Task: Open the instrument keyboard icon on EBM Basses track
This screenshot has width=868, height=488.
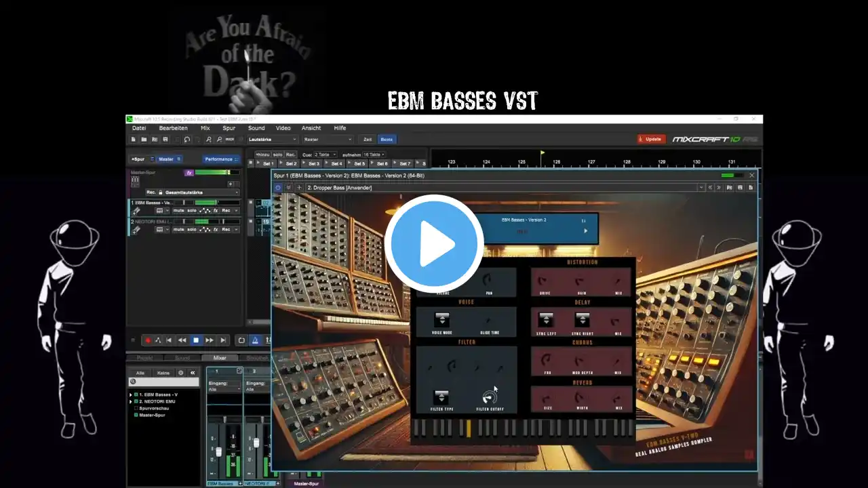Action: click(x=159, y=210)
